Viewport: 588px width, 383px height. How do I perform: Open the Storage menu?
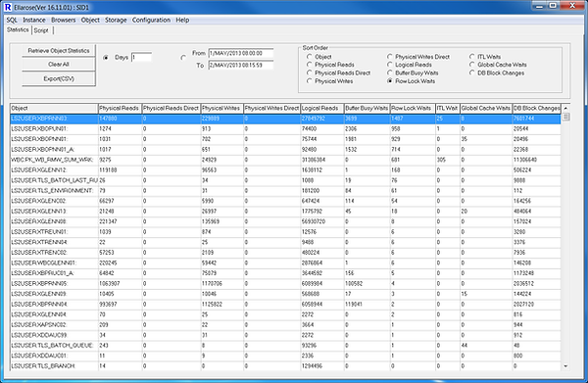click(116, 20)
